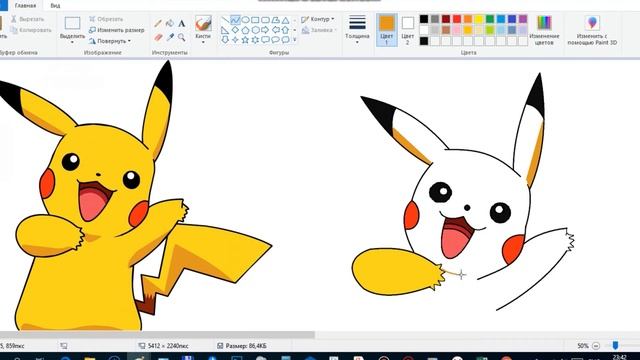The image size is (640, 360).
Task: Choose the Polygon shape
Action: pos(276,20)
